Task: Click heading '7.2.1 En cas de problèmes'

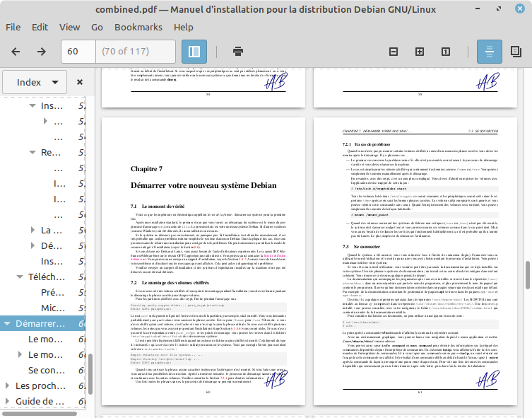Action: coord(366,144)
